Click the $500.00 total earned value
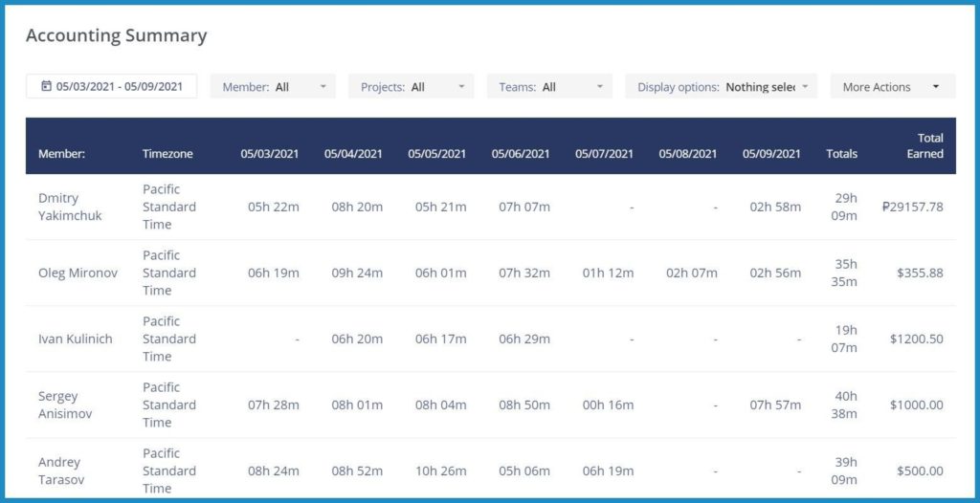Screen dimensions: 980x503 [x=920, y=470]
